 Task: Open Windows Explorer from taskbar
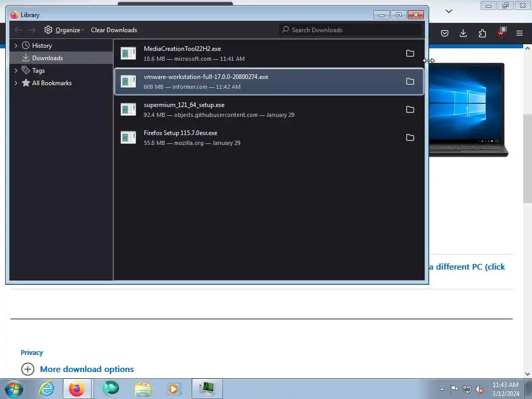(x=143, y=389)
